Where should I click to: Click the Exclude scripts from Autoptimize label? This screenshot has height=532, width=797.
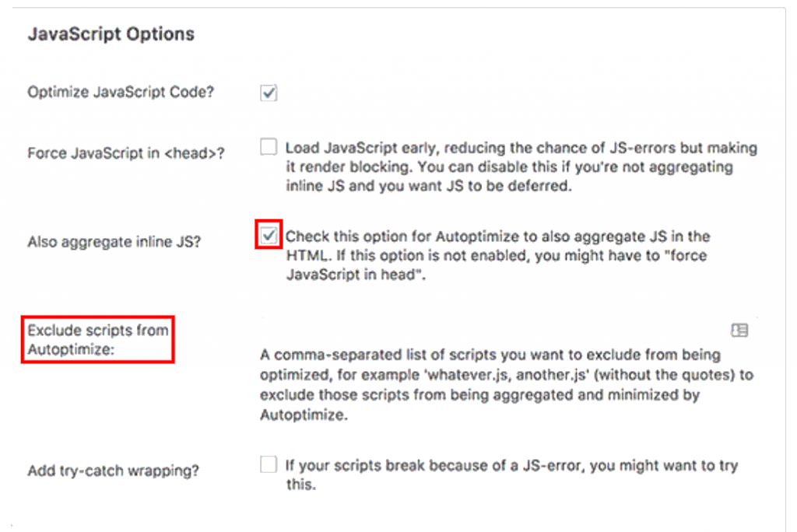pos(97,338)
